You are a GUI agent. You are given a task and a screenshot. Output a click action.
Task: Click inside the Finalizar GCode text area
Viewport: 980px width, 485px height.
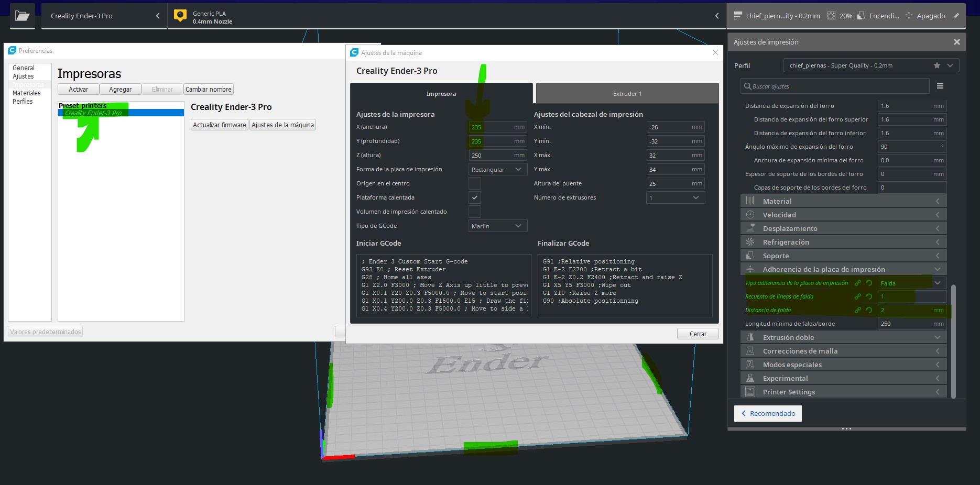pyautogui.click(x=625, y=285)
